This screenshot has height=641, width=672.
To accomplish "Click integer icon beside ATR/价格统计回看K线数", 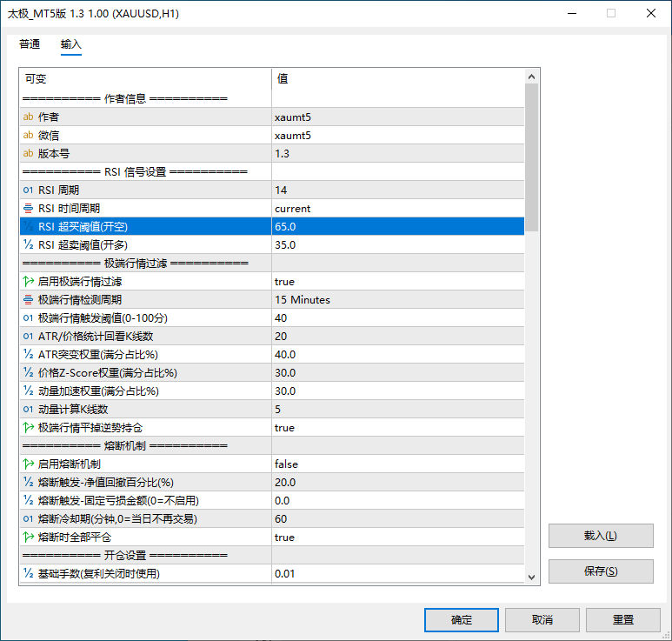I will (29, 336).
